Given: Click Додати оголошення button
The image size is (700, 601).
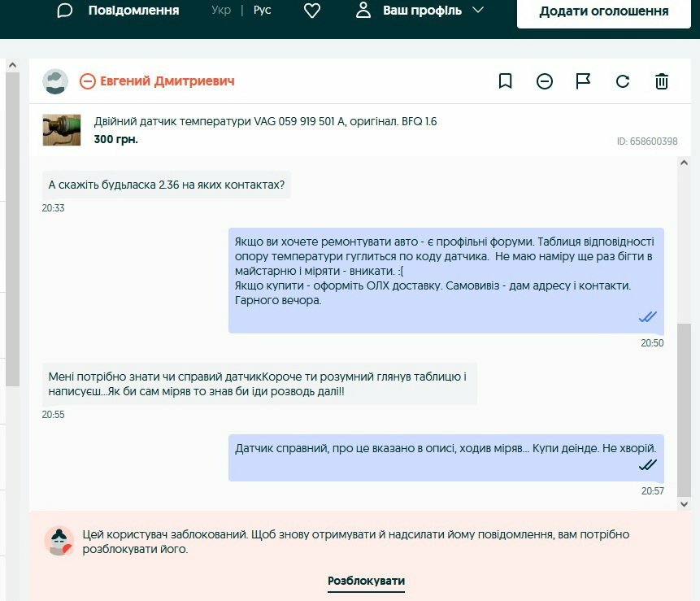Looking at the screenshot, I should (603, 11).
